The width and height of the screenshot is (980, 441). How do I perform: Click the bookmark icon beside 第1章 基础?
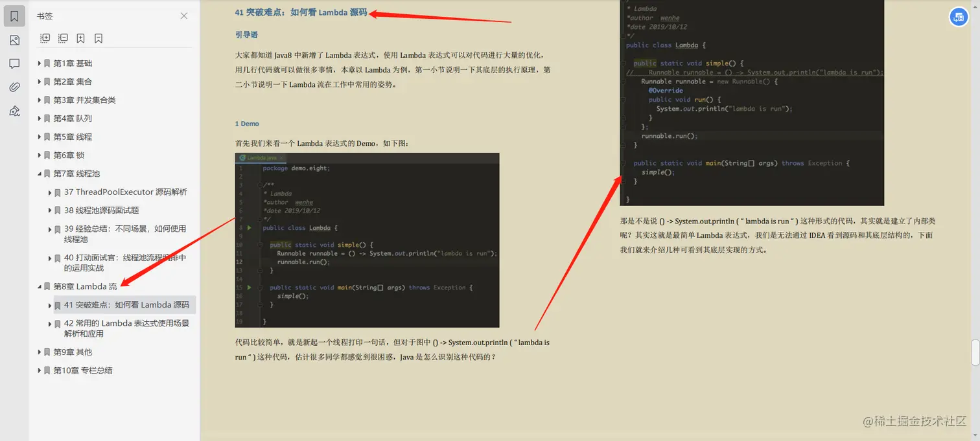47,63
